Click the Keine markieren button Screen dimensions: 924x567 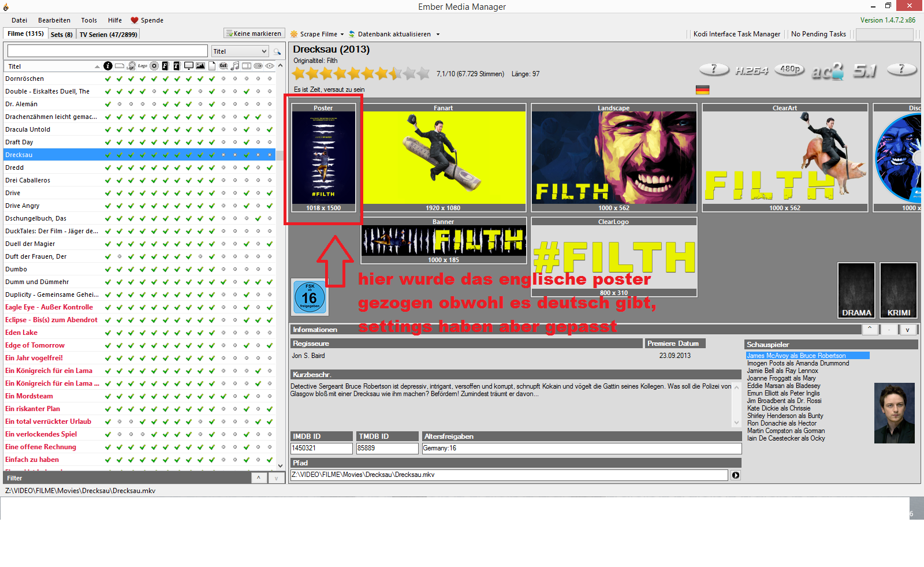coord(254,33)
